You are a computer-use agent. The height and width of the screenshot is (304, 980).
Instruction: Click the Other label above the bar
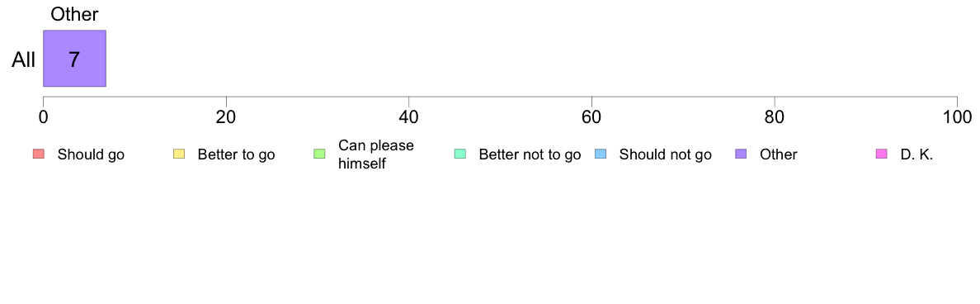[x=74, y=14]
